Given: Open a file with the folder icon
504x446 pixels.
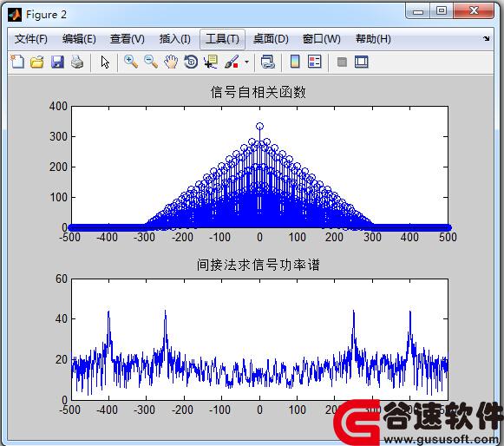Looking at the screenshot, I should point(37,62).
